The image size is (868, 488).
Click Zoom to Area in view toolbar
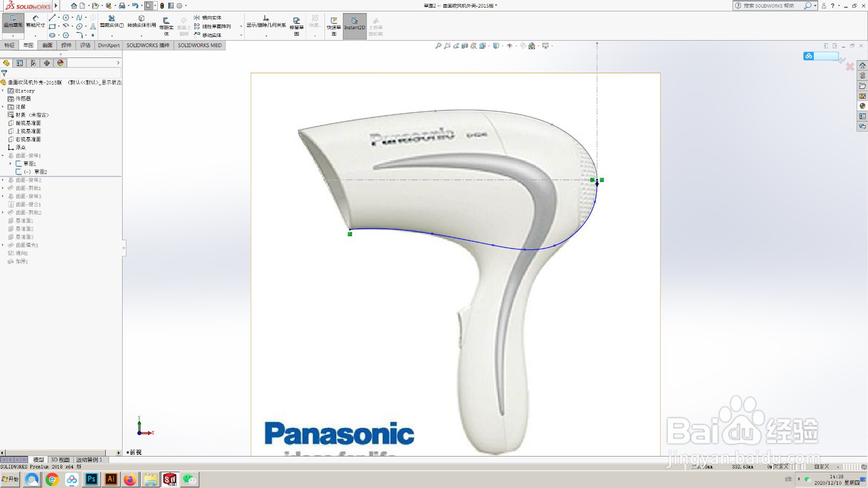point(447,46)
